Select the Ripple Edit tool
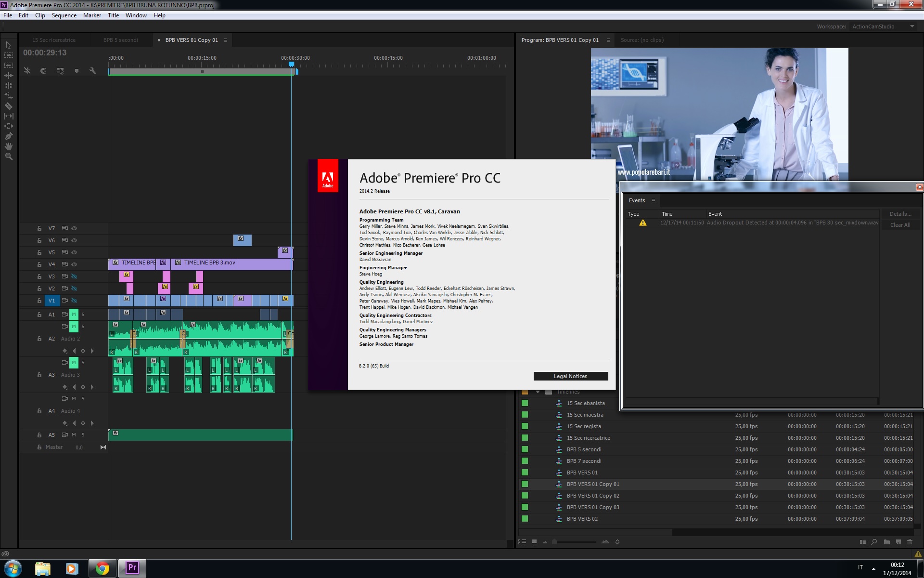The width and height of the screenshot is (924, 578). tap(8, 75)
